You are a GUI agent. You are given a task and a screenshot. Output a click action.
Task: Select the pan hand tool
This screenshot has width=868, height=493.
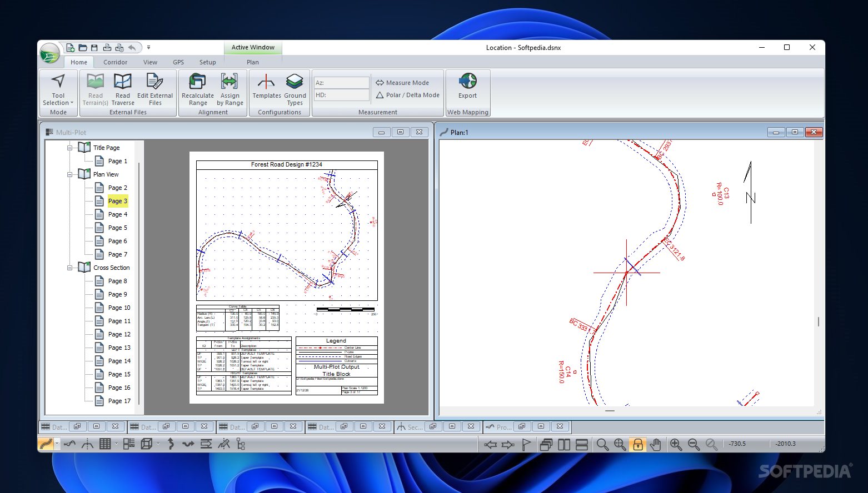[656, 445]
